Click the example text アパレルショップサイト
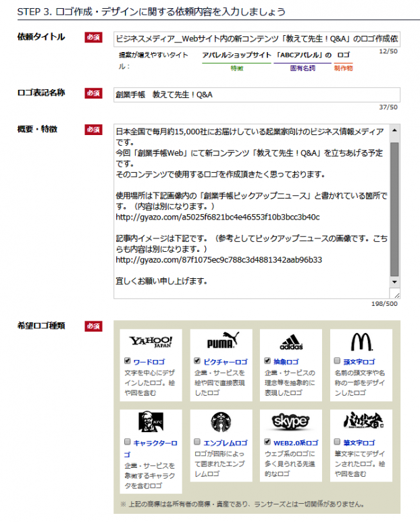 coord(236,55)
